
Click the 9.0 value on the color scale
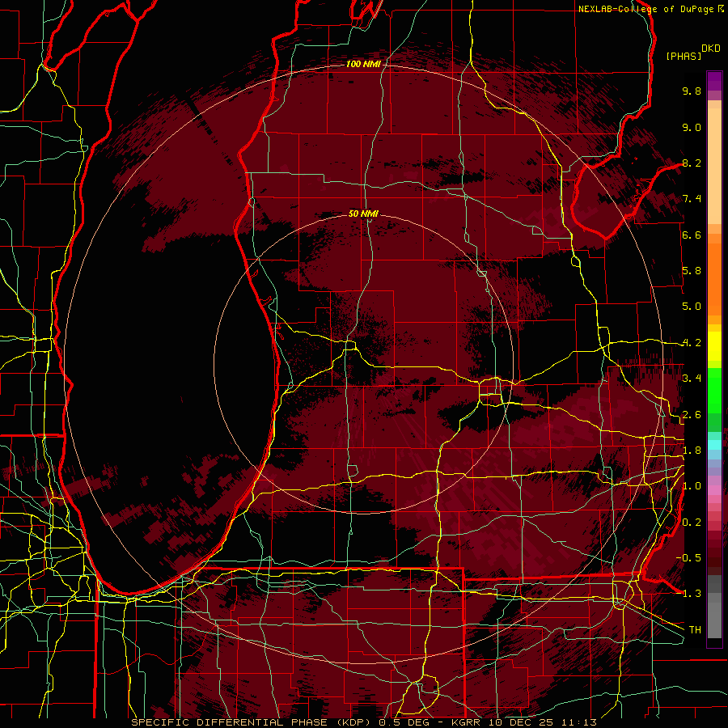[x=692, y=127]
